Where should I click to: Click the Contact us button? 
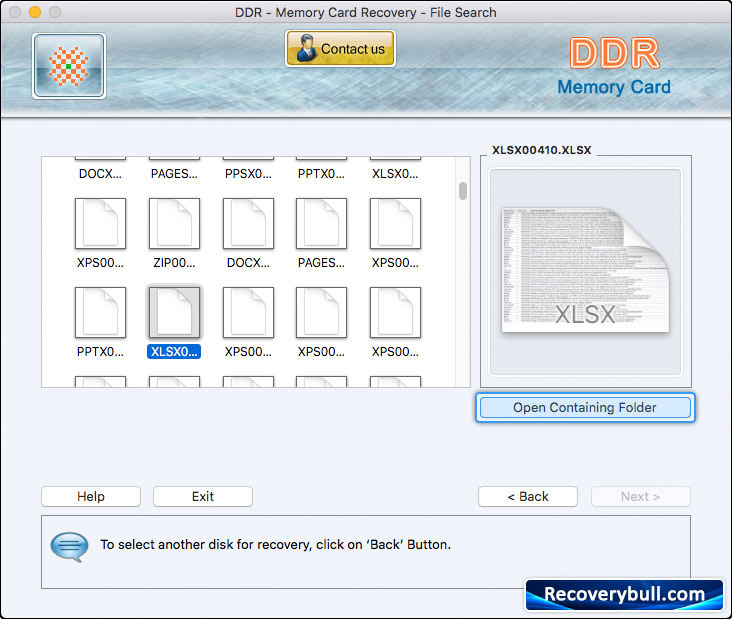340,49
